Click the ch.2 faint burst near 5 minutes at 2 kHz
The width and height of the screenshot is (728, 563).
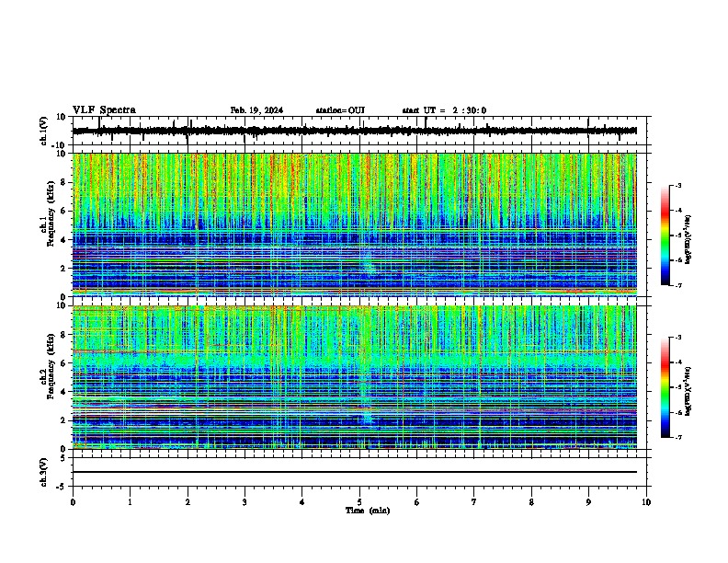point(368,417)
